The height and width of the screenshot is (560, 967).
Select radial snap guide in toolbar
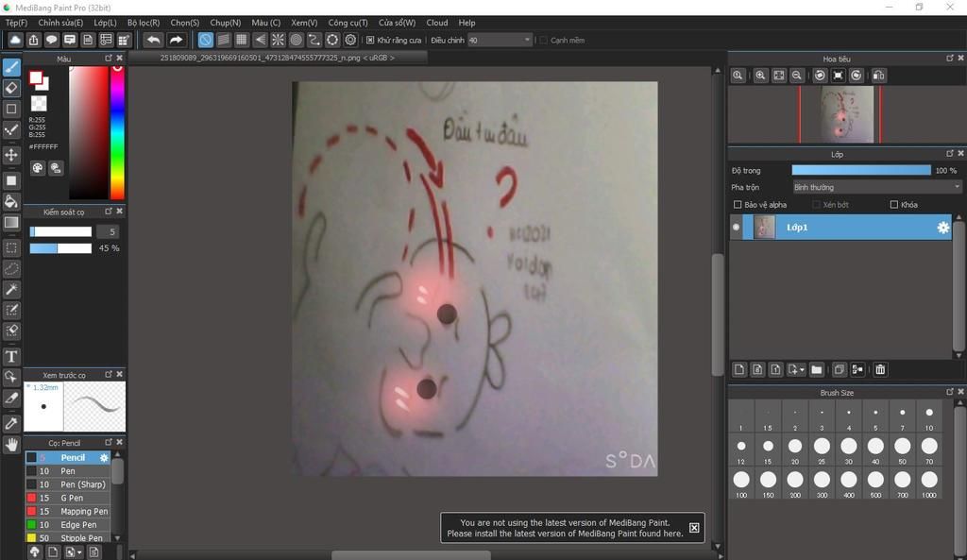pyautogui.click(x=279, y=40)
